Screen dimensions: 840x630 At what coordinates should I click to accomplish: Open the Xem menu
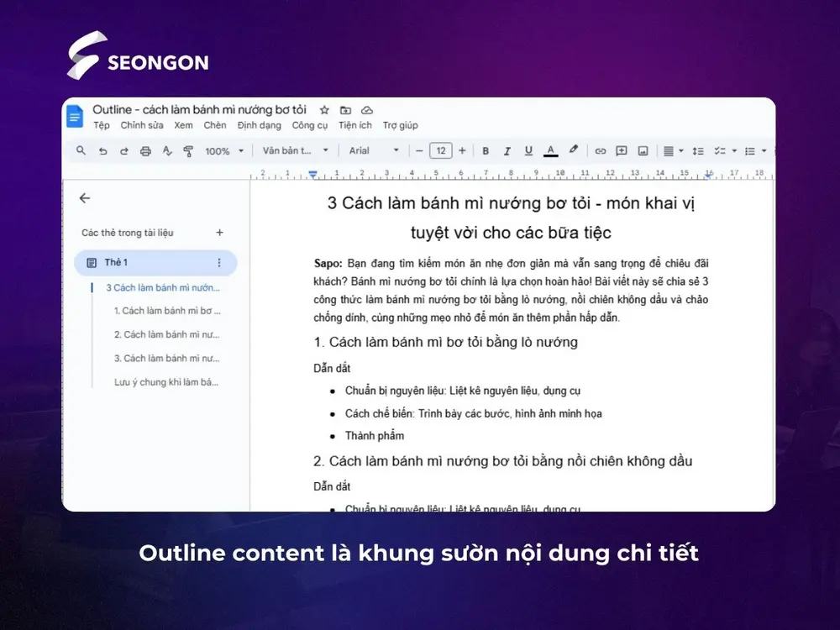click(x=183, y=125)
